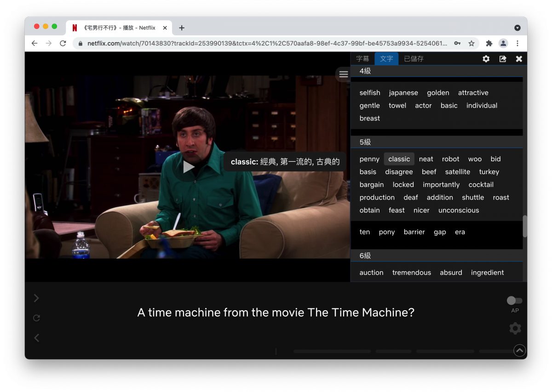Click the circular up-arrow button
Viewport: 552px width, 392px height.
519,351
